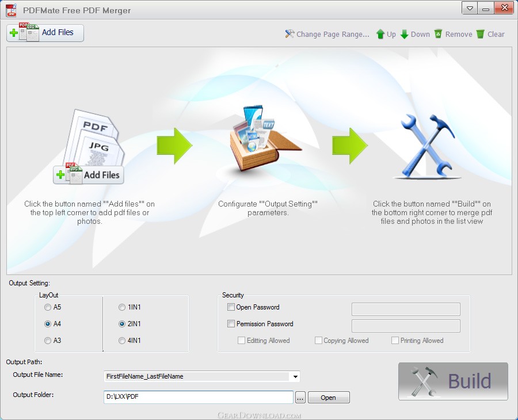Click the 'Output Path:' label

point(24,362)
